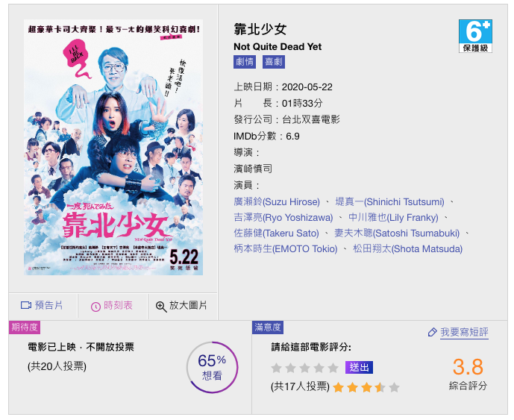
Task: Select the fifth rating star
Action: (x=333, y=368)
